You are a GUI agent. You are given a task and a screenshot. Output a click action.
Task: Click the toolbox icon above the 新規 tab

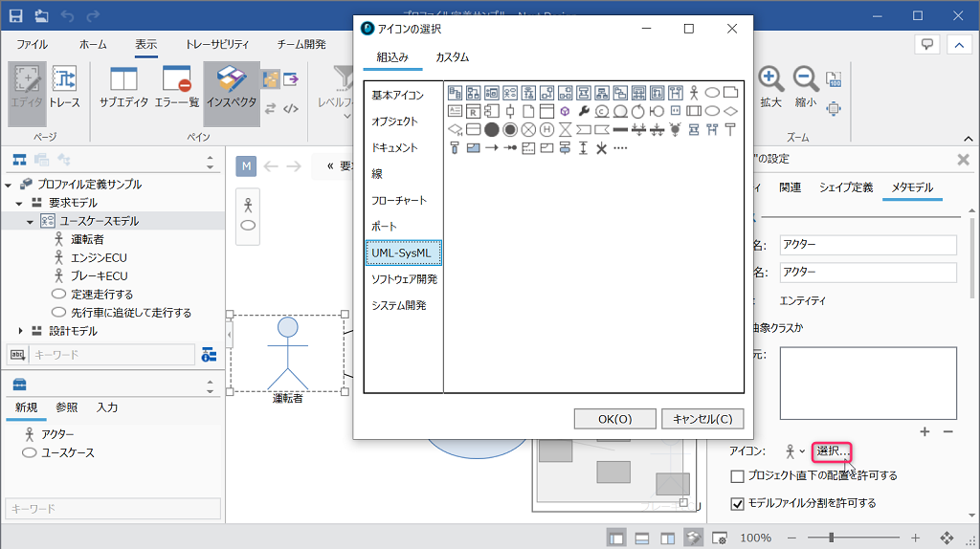19,384
